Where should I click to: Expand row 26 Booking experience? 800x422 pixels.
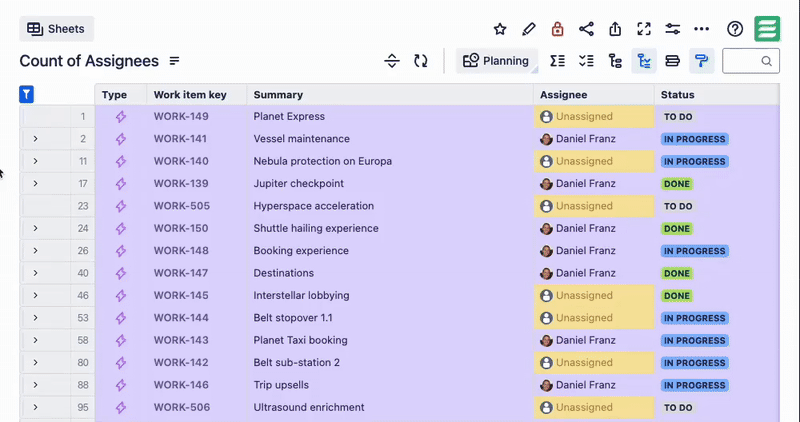(35, 251)
